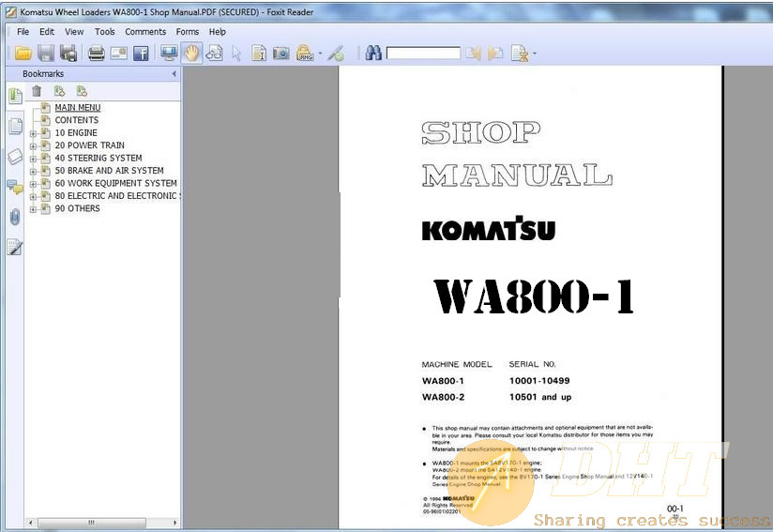Viewport: 773px width, 532px height.
Task: Click the delete bookmark trash icon
Action: (x=37, y=91)
